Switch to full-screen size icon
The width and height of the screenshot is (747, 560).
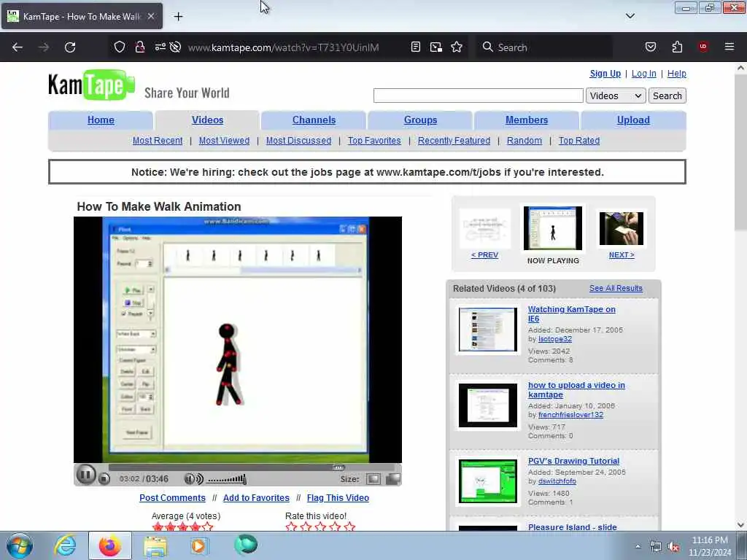393,479
